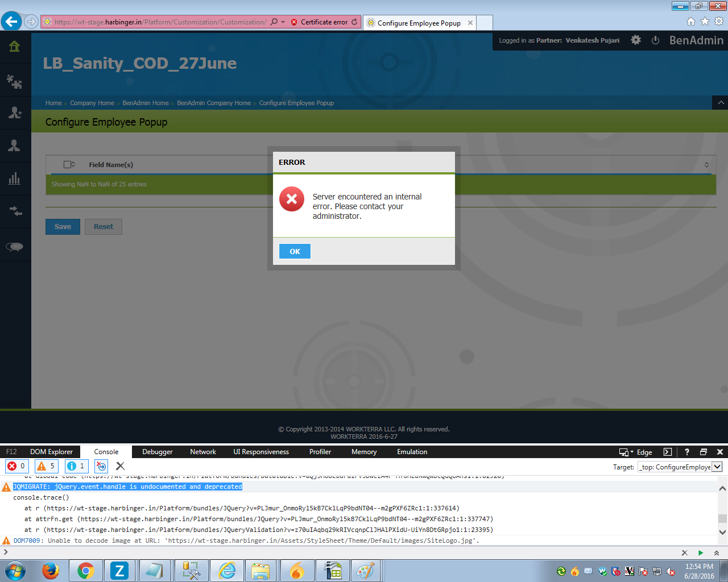The height and width of the screenshot is (582, 728).
Task: Switch to DOM Explorer tab
Action: pos(51,452)
